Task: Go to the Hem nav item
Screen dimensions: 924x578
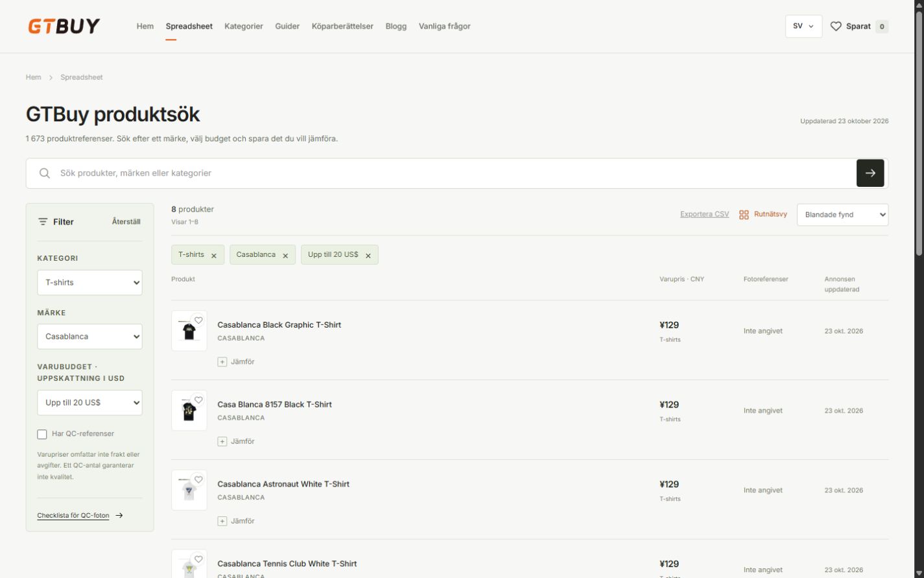Action: (145, 27)
